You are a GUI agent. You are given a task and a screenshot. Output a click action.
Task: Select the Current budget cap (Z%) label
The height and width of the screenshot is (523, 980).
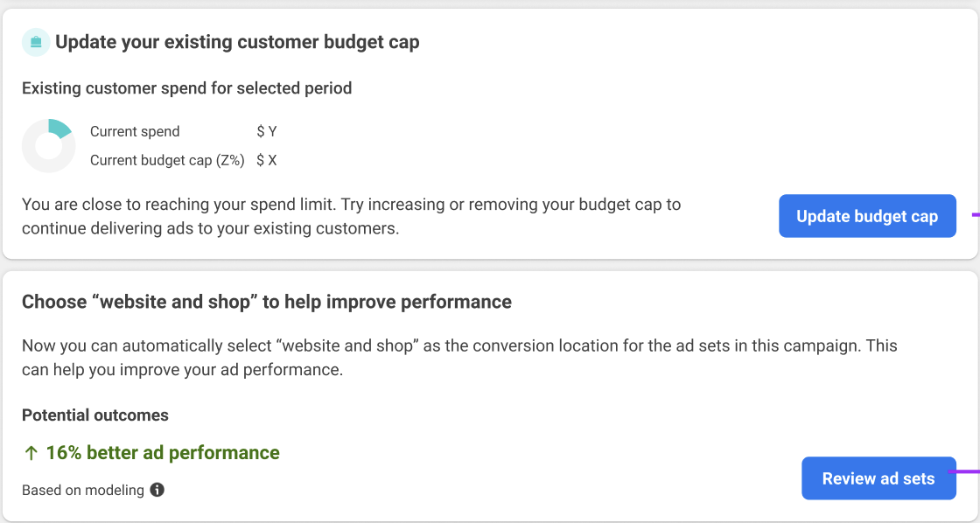167,161
